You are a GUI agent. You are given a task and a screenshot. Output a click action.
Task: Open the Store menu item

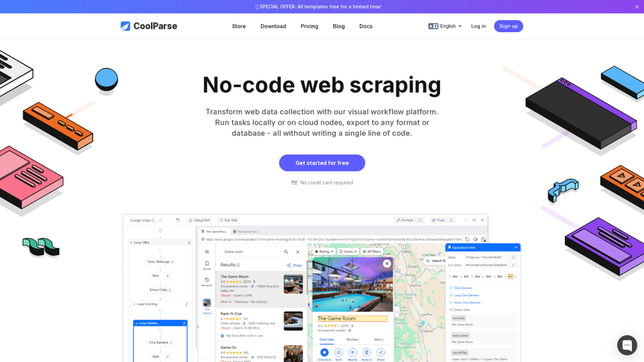(x=239, y=26)
